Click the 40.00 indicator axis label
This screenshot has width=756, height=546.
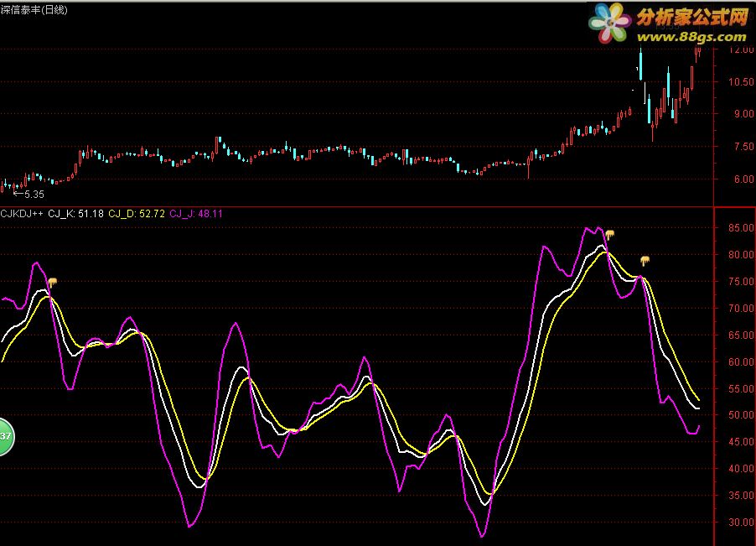(x=741, y=468)
